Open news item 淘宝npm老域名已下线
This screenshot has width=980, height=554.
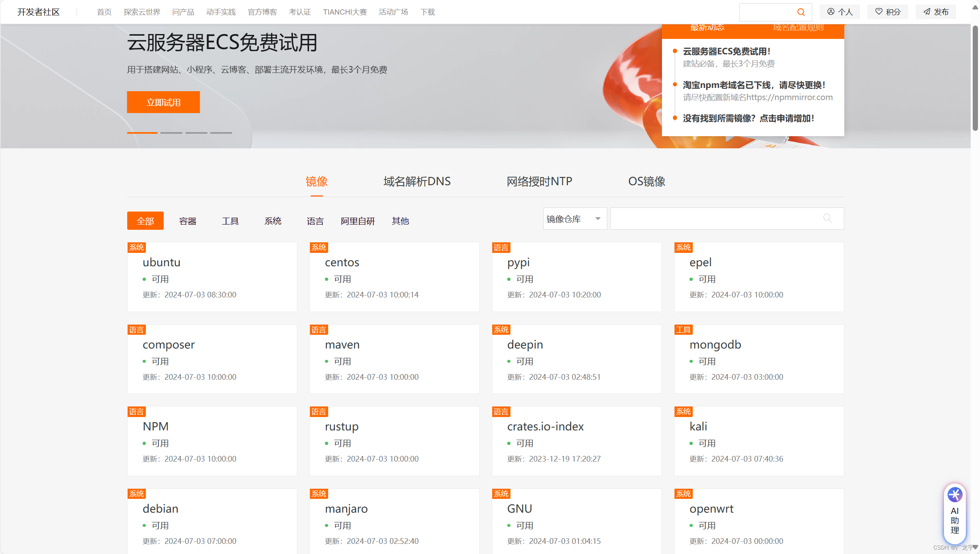[x=754, y=85]
